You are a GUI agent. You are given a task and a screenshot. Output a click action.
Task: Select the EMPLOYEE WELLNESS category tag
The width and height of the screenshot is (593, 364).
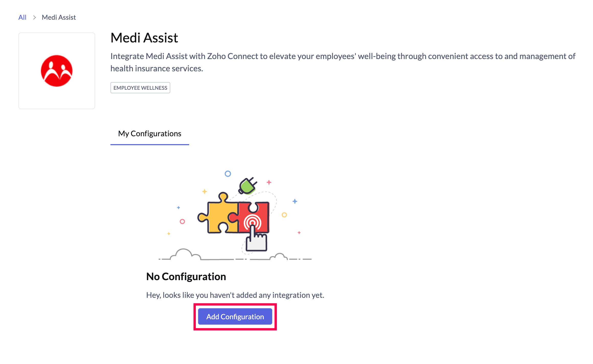[140, 88]
